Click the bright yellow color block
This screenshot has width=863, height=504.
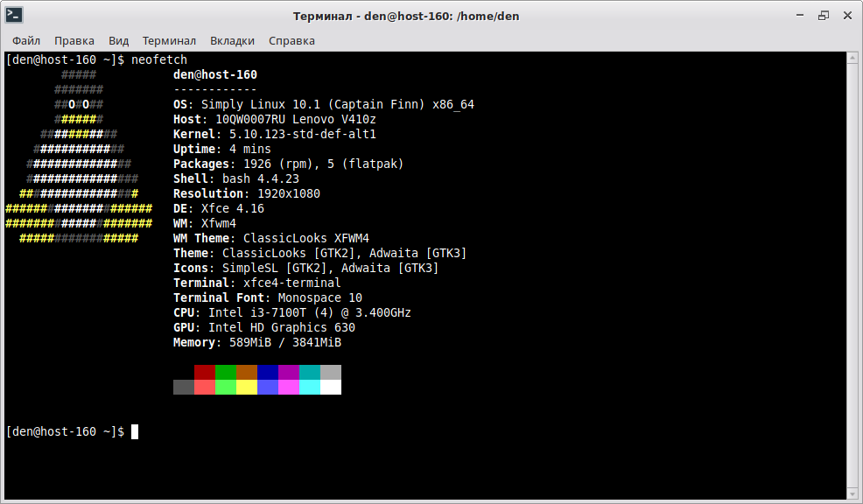coord(247,388)
